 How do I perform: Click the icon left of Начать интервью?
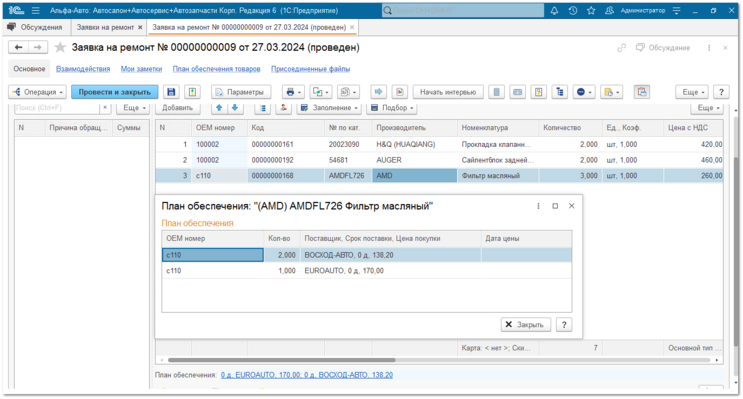[399, 92]
